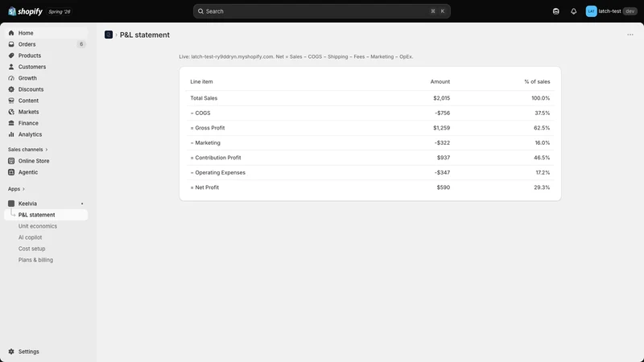Open the Products tag icon
Image resolution: width=644 pixels, height=362 pixels.
11,56
